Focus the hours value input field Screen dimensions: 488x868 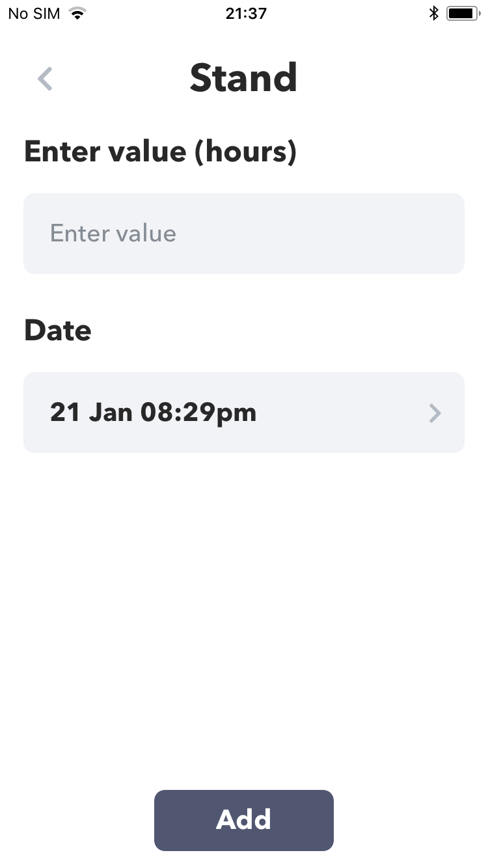point(244,234)
